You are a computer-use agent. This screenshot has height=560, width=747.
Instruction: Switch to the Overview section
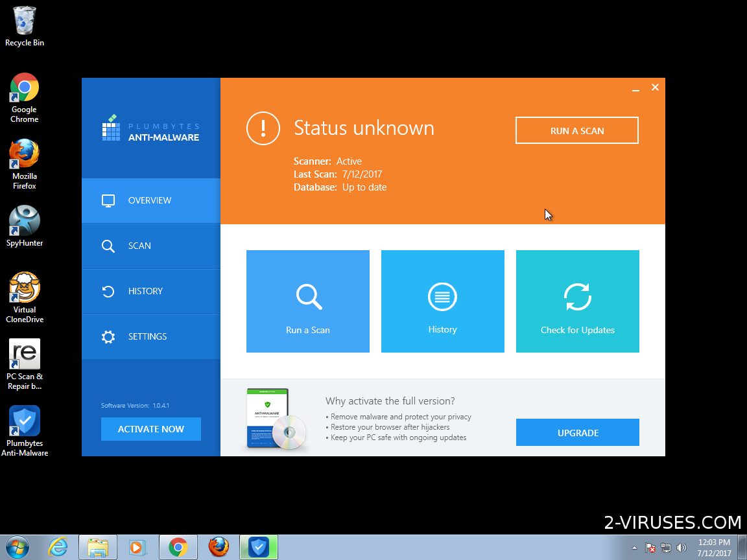[149, 200]
